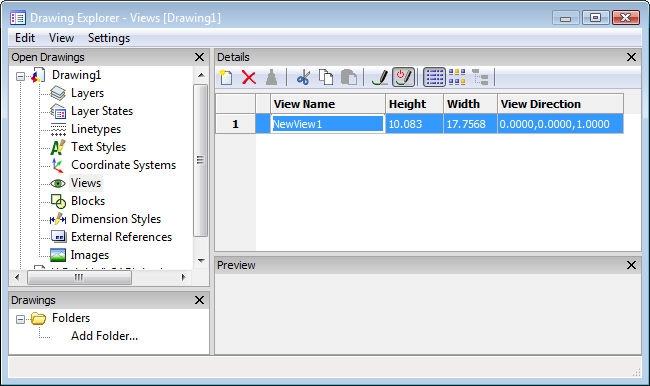Open the Settings menu
Viewport: 650px width, 386px height.
[x=109, y=38]
